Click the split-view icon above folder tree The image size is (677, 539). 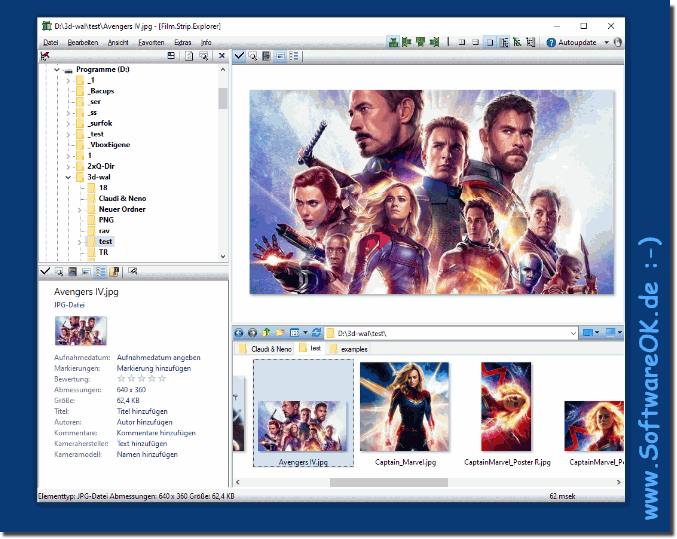(171, 56)
